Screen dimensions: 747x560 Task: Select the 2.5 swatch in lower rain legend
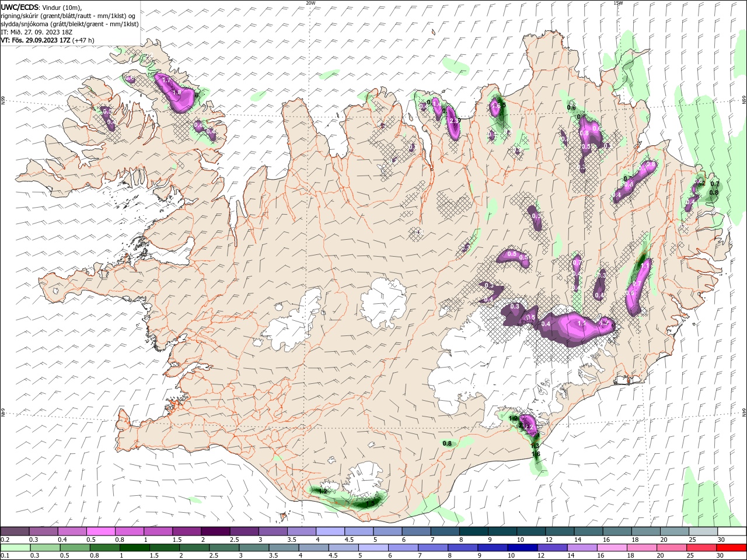(224, 548)
